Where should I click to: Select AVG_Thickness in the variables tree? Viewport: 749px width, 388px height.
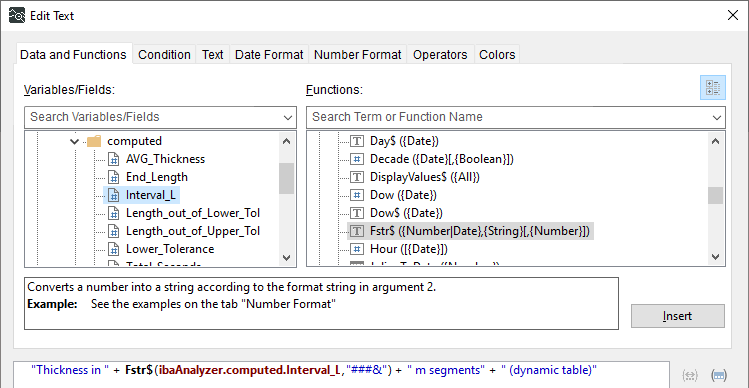tap(165, 159)
